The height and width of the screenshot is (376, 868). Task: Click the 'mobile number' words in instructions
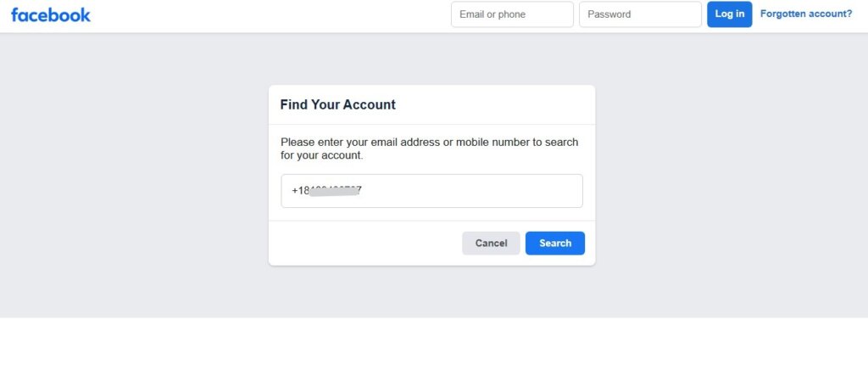(x=492, y=143)
